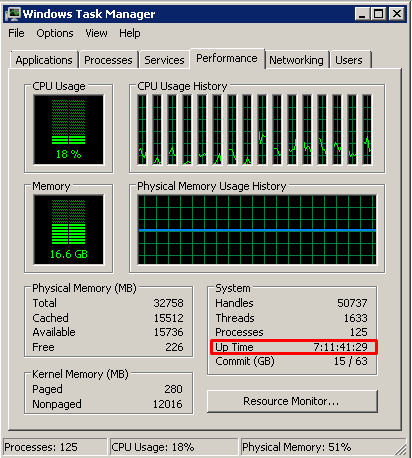Click the Physical Memory 51% status bar section
412x458 pixels.
(323, 447)
